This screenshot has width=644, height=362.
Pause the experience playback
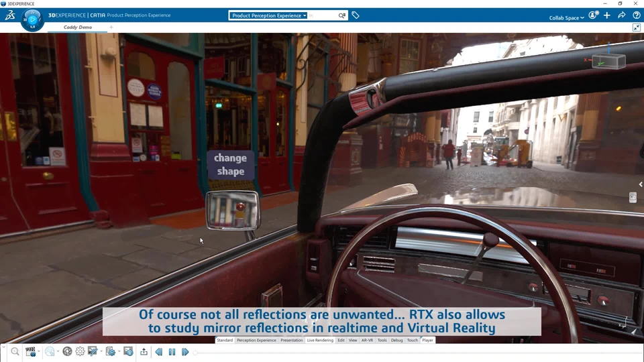coord(172,352)
